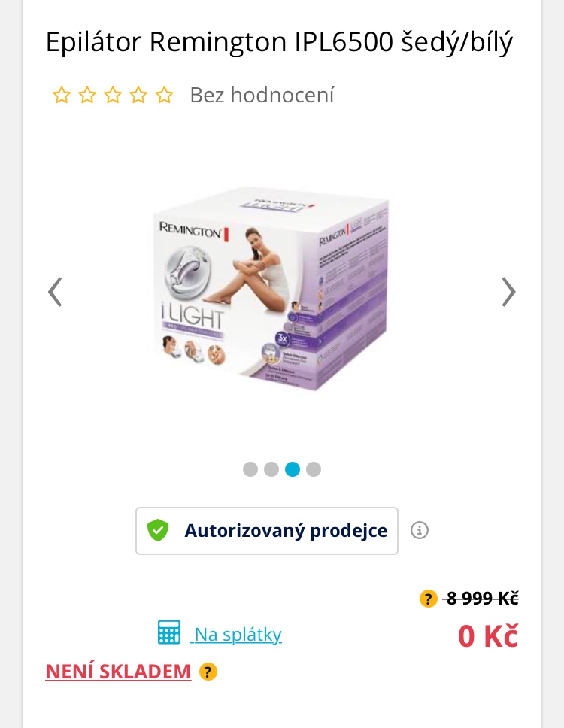
Task: Click the fifth rating star
Action: 165,96
